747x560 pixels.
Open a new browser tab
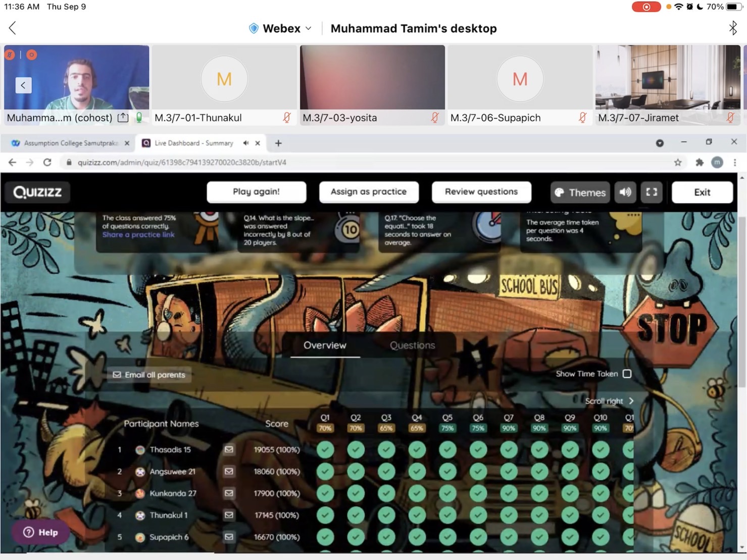click(278, 143)
